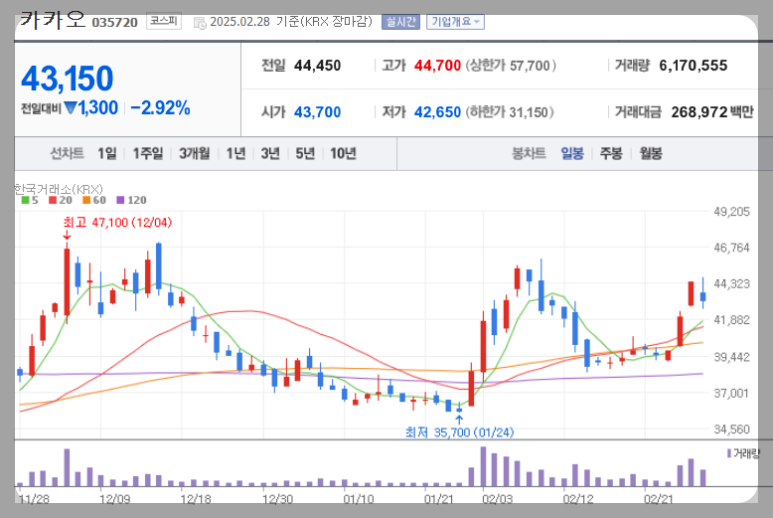Open the 기업개요 dropdown

click(455, 22)
